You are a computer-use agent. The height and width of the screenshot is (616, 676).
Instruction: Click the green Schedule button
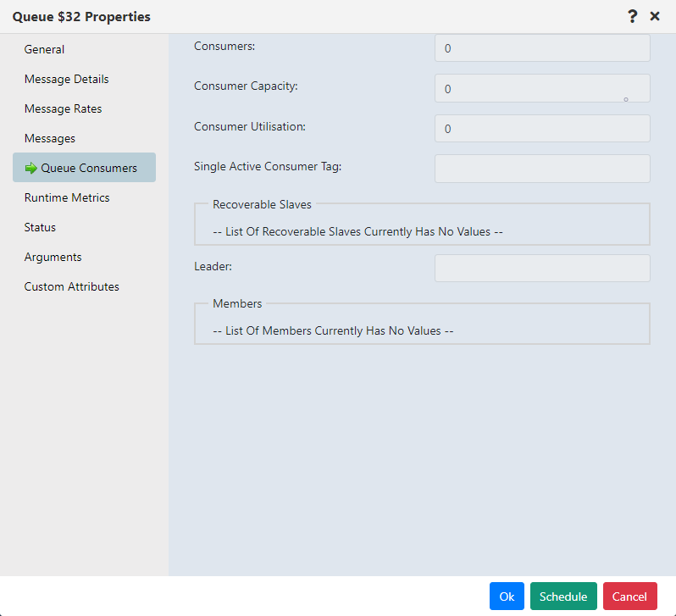pos(563,597)
